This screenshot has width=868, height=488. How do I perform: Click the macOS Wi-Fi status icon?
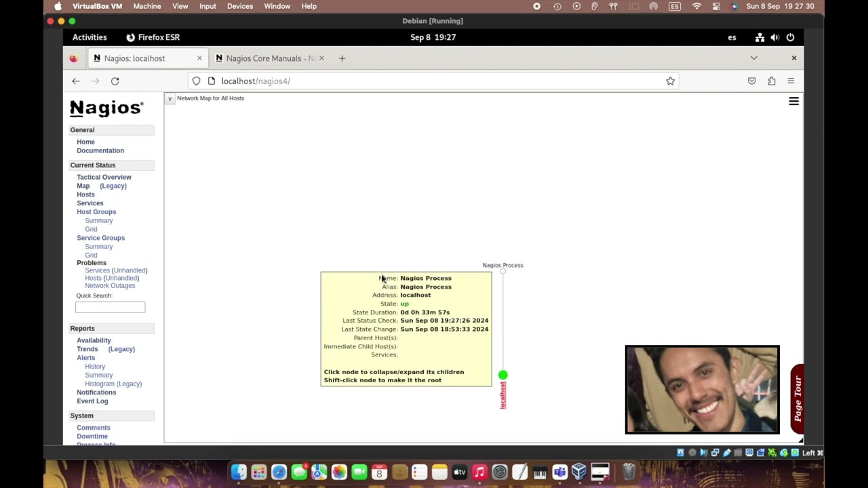[x=696, y=6]
